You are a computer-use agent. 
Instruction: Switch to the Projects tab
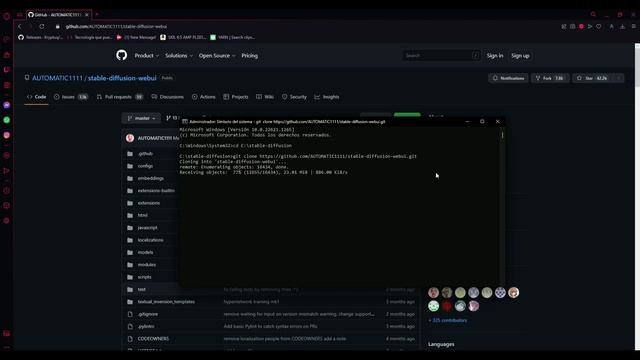click(236, 97)
